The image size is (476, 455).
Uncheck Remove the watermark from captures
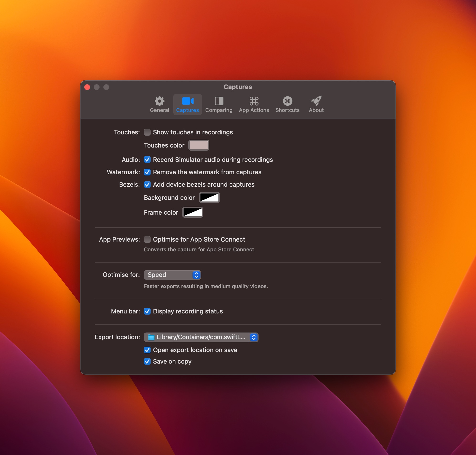pyautogui.click(x=147, y=172)
